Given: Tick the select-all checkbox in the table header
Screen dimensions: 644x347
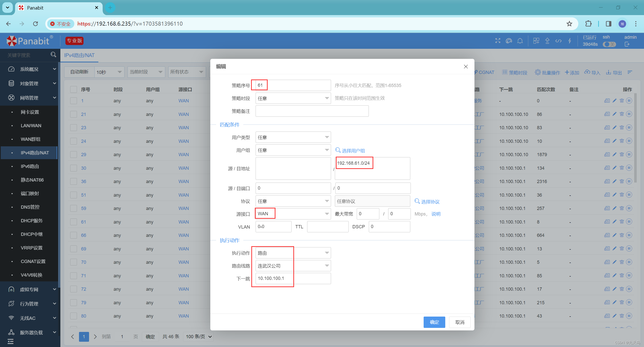Looking at the screenshot, I should click(x=73, y=90).
